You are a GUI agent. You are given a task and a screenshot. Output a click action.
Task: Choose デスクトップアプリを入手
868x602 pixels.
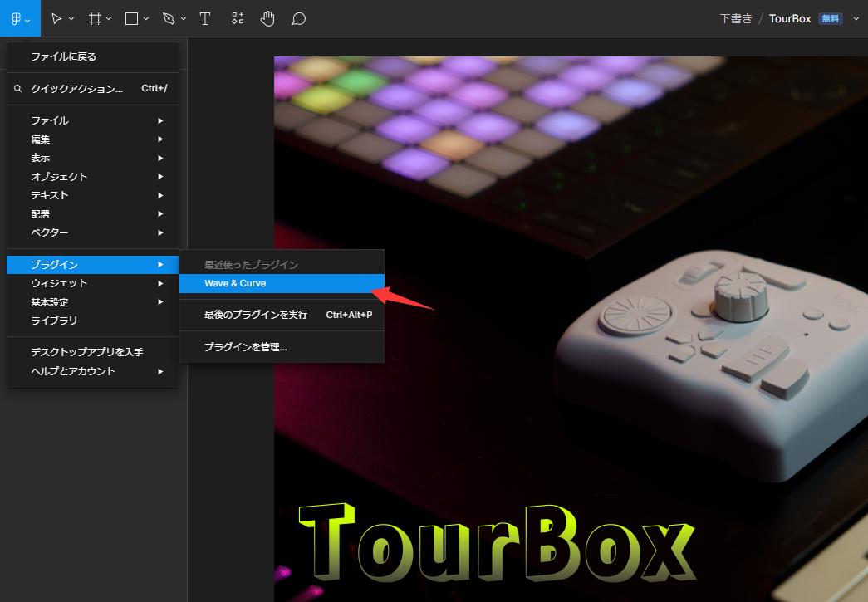coord(92,352)
